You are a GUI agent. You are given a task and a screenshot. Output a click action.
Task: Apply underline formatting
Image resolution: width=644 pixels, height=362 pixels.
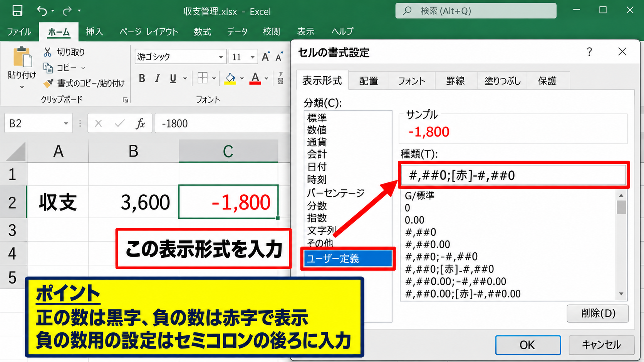[173, 78]
